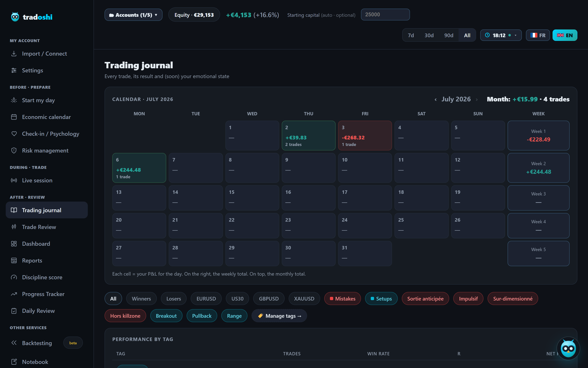Image resolution: width=588 pixels, height=368 pixels.
Task: Click the Starting capital input field
Action: 385,15
